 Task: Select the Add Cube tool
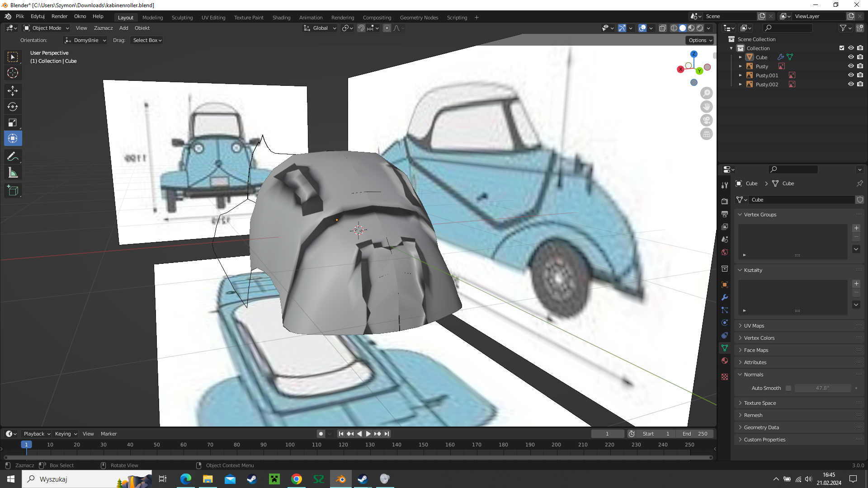[13, 191]
